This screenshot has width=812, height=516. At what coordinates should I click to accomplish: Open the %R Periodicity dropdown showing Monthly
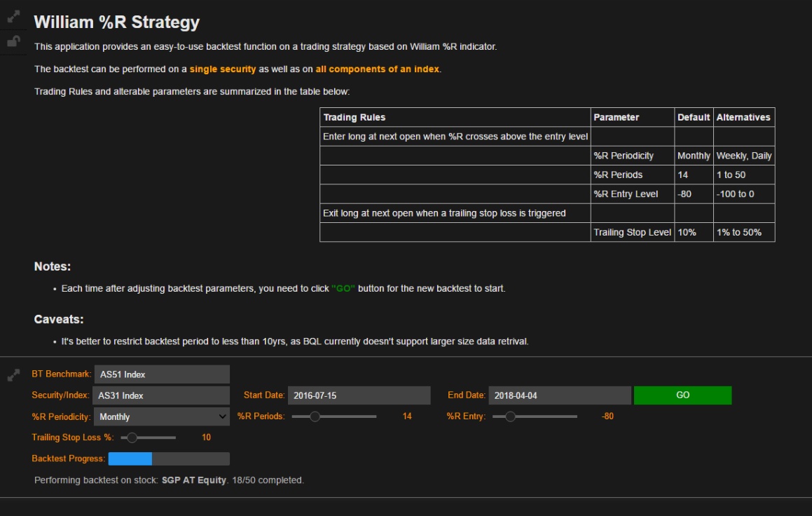(161, 416)
